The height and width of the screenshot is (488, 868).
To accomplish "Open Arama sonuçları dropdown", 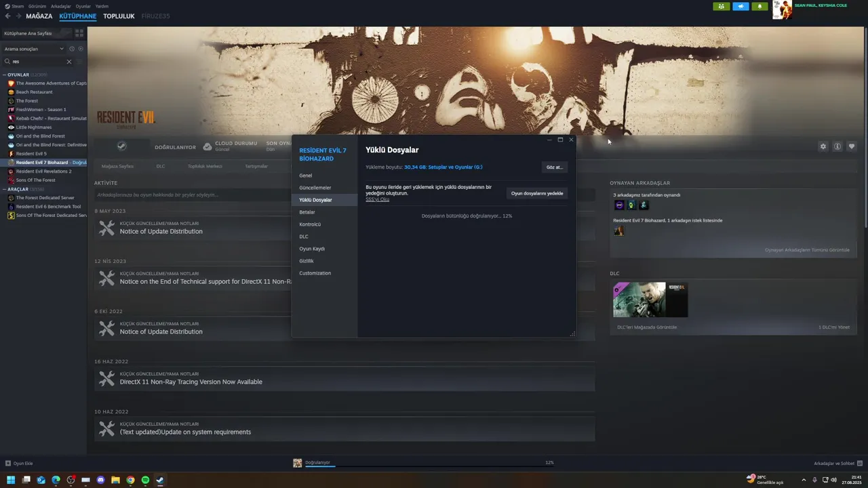I will point(34,49).
